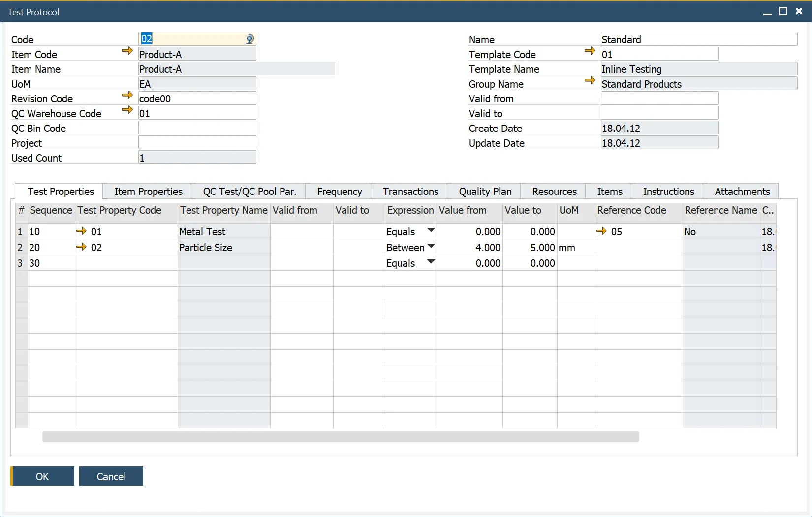Click the Cancel button
812x517 pixels.
pyautogui.click(x=111, y=476)
